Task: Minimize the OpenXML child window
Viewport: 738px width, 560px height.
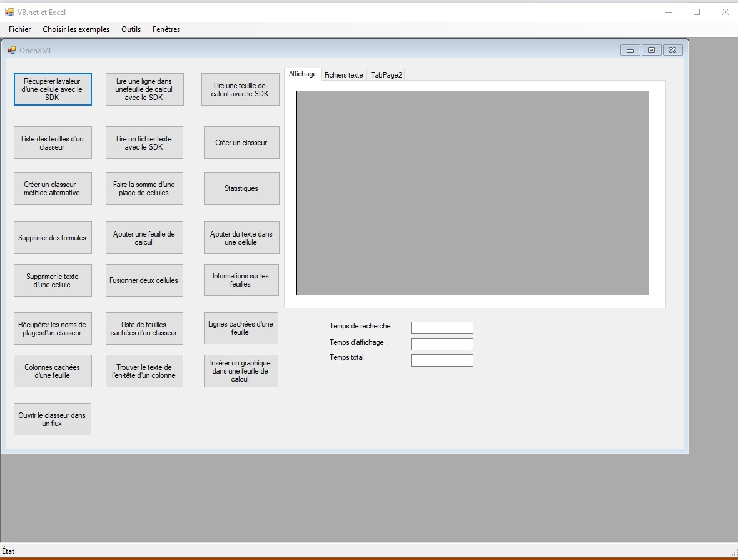Action: click(x=630, y=50)
